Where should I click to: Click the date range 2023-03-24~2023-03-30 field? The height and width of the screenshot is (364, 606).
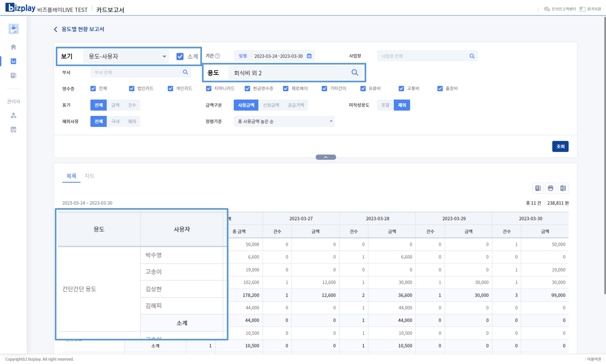(278, 56)
